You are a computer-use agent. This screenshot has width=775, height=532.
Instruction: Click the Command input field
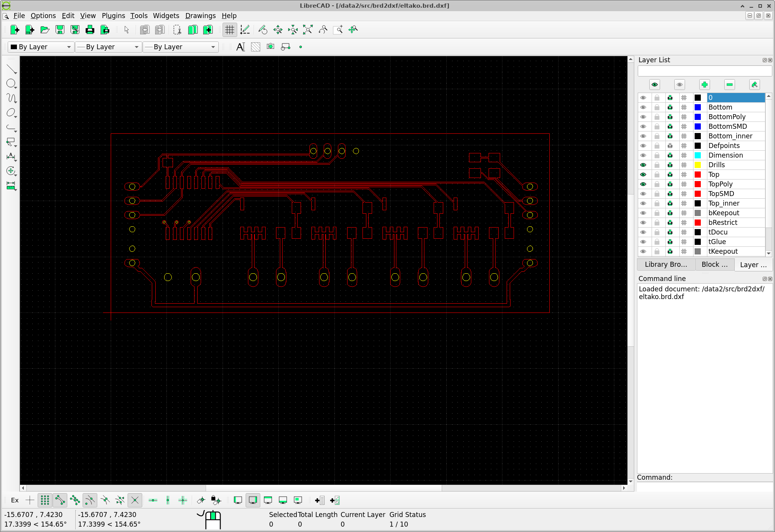coord(704,486)
